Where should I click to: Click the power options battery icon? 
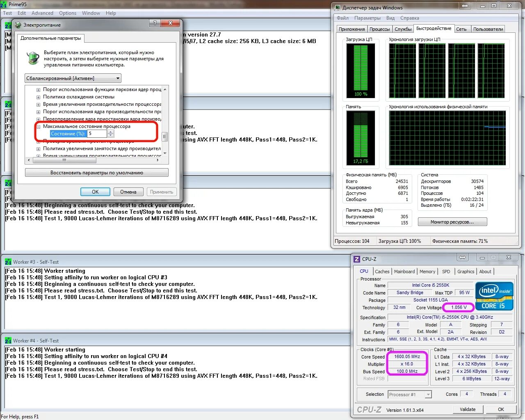pyautogui.click(x=33, y=58)
